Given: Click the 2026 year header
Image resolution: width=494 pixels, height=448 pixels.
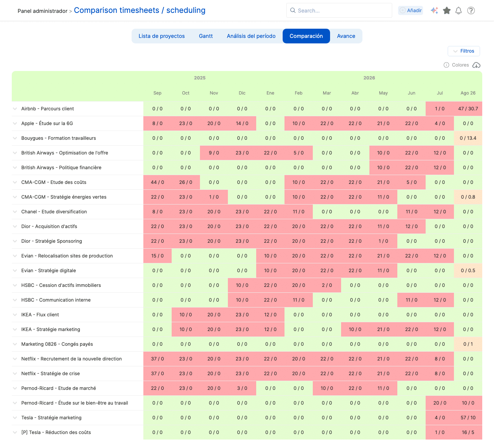Looking at the screenshot, I should point(369,78).
